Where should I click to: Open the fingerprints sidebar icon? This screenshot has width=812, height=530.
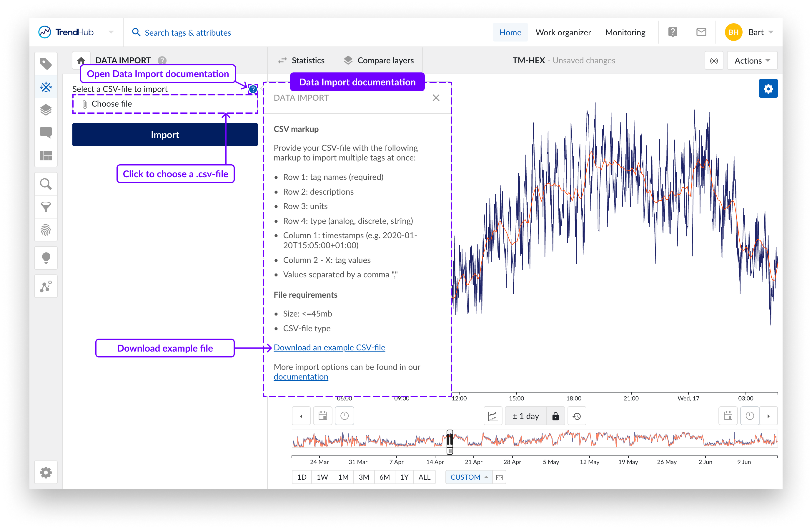tap(46, 230)
